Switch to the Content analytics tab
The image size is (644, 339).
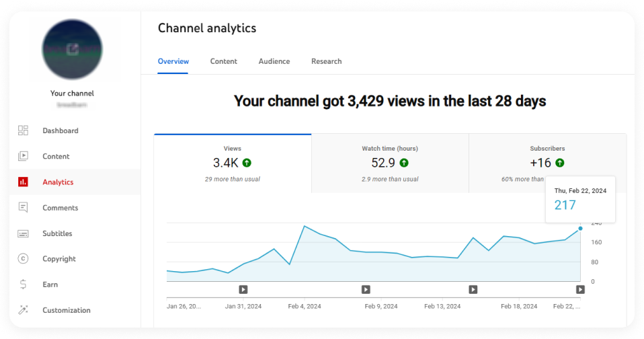coord(223,61)
